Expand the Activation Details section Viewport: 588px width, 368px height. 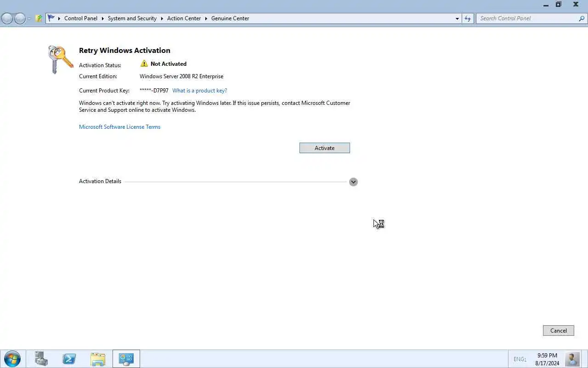(353, 182)
